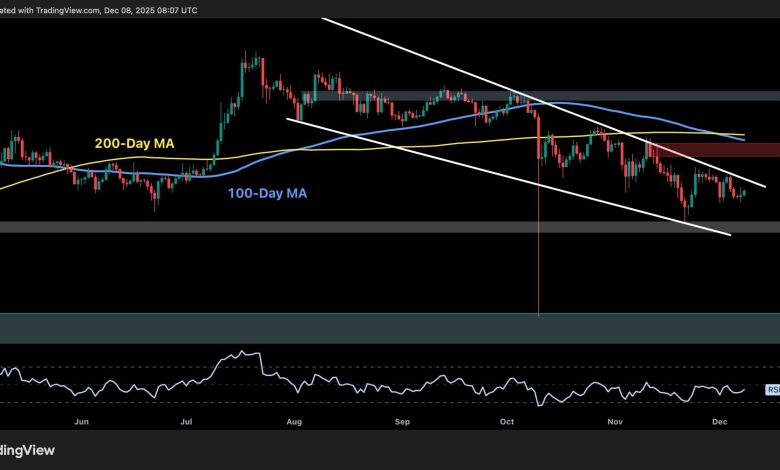The height and width of the screenshot is (470, 780).
Task: Select the Aug label on the time axis
Action: [294, 423]
